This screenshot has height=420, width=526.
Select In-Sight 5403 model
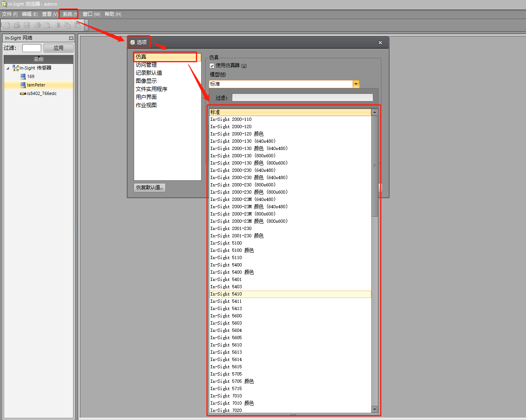pos(290,287)
